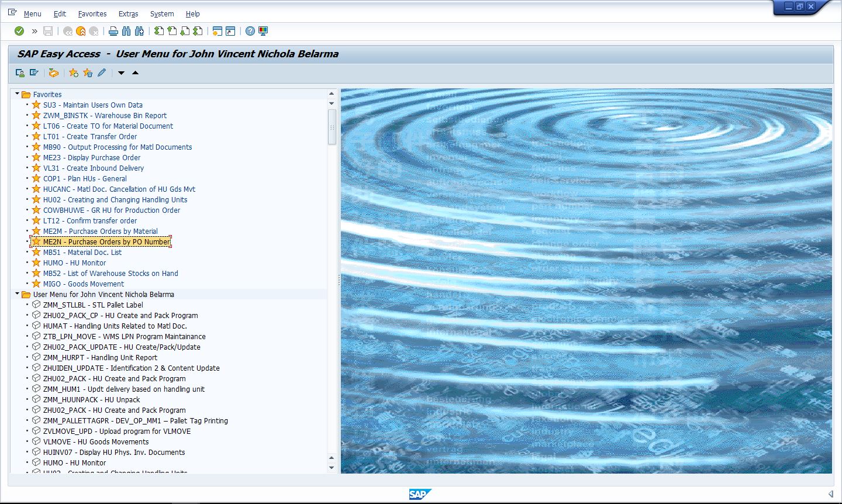Screen dimensions: 842x504
Task: Jump to the First Page icon
Action: [x=159, y=31]
